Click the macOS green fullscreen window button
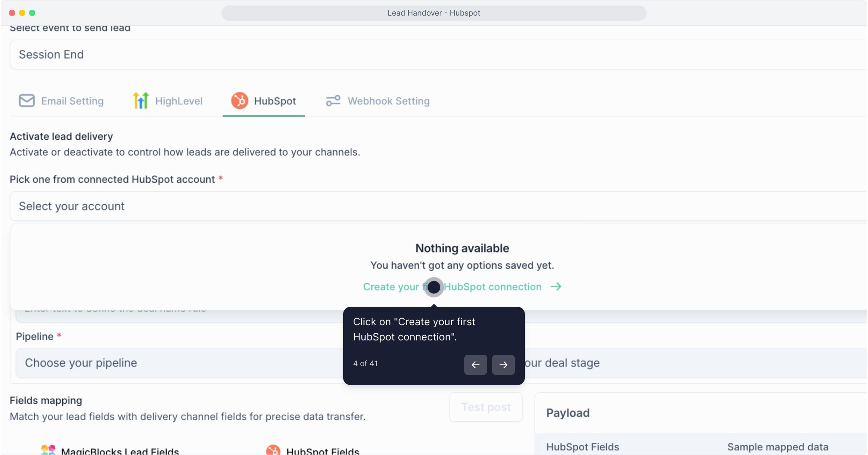The image size is (868, 455). tap(32, 13)
